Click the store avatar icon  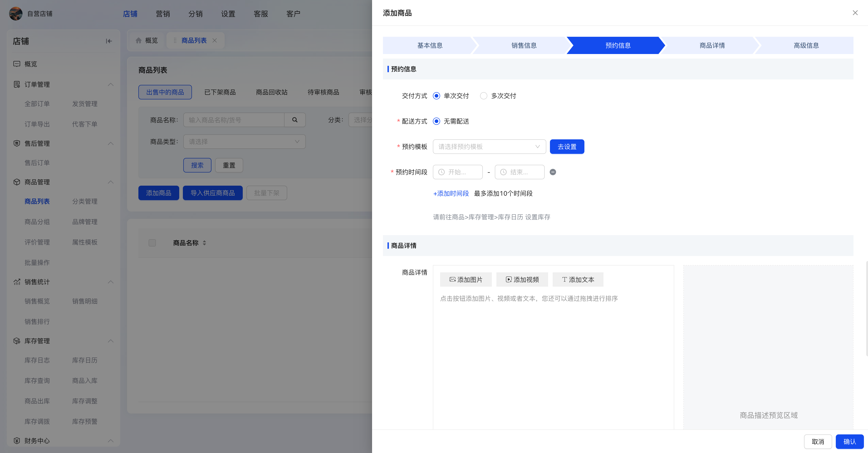click(15, 13)
